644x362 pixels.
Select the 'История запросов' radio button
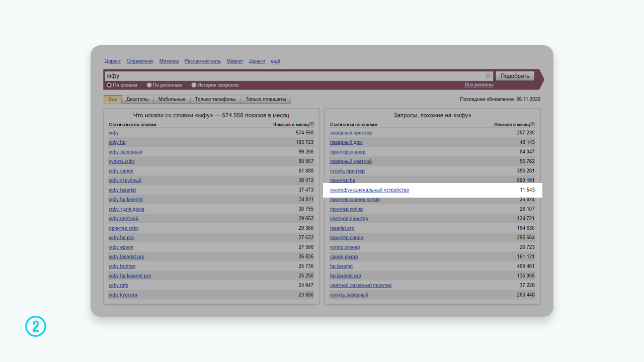(x=194, y=85)
